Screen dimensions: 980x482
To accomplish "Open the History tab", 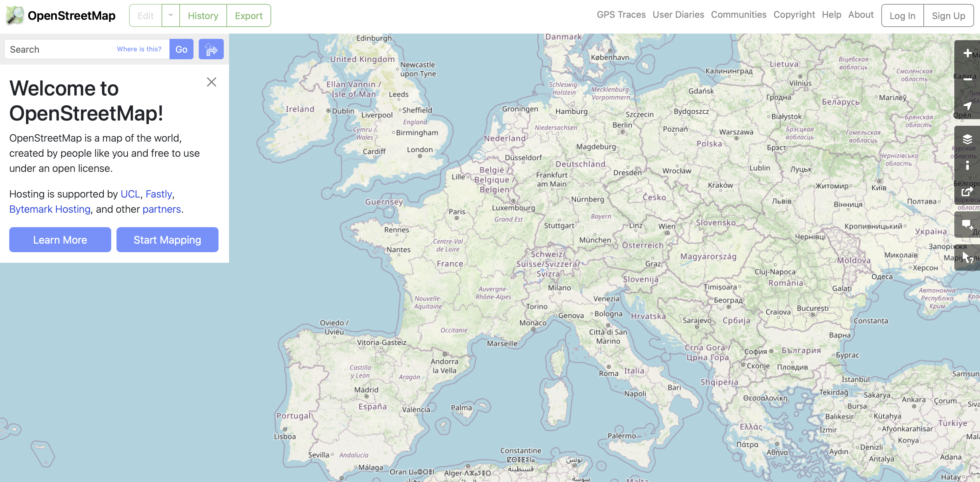I will point(203,15).
